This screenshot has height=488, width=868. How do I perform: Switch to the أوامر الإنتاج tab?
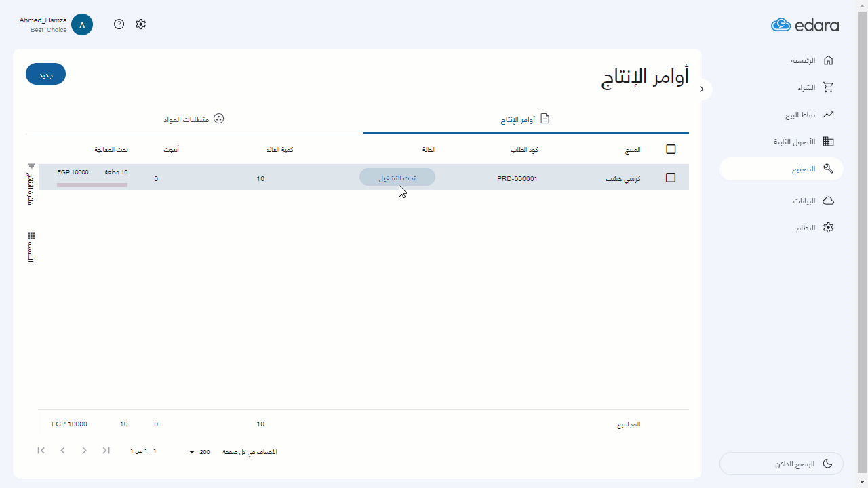[x=526, y=119]
